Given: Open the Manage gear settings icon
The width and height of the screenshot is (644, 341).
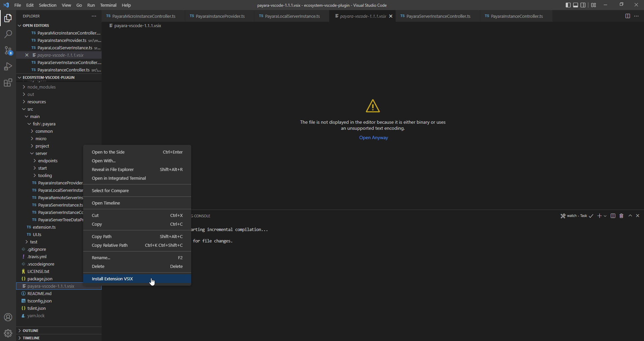Looking at the screenshot, I should pos(8,333).
